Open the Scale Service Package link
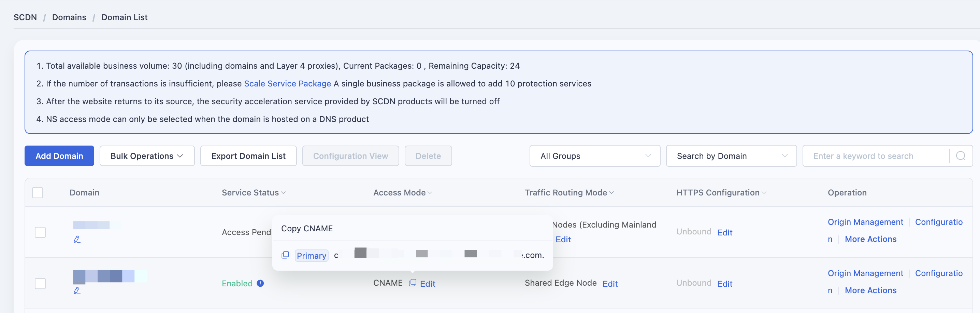 287,83
